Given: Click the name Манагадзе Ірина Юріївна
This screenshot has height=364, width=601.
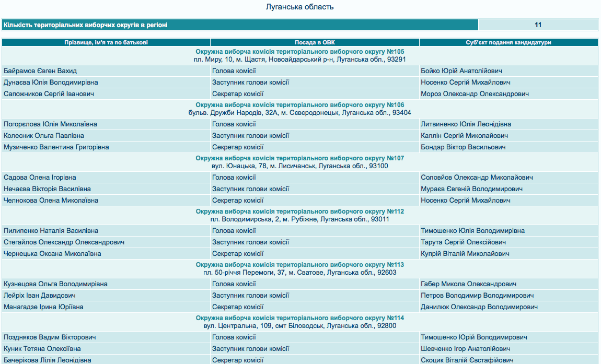Looking at the screenshot, I should [x=43, y=307].
